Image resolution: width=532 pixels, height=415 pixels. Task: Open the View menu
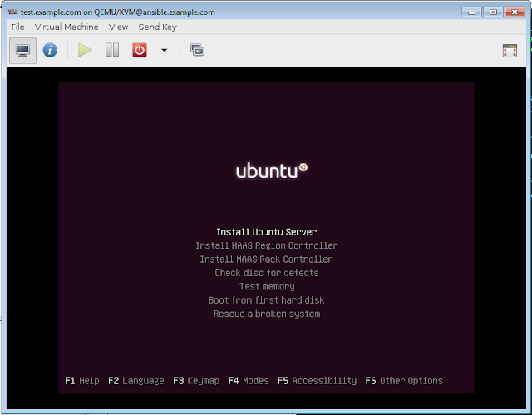[118, 27]
